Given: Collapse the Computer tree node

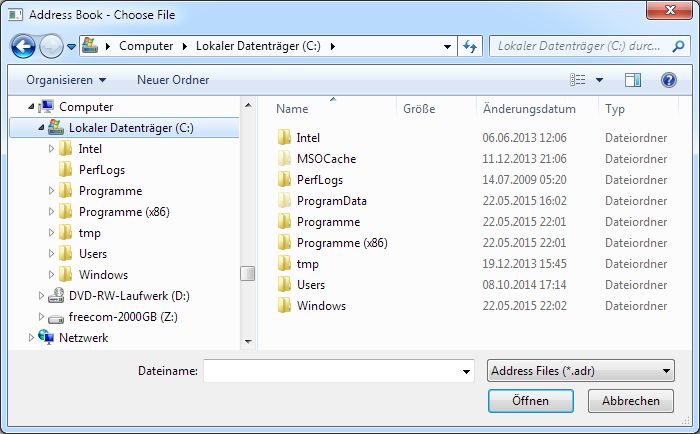Looking at the screenshot, I should pyautogui.click(x=31, y=107).
